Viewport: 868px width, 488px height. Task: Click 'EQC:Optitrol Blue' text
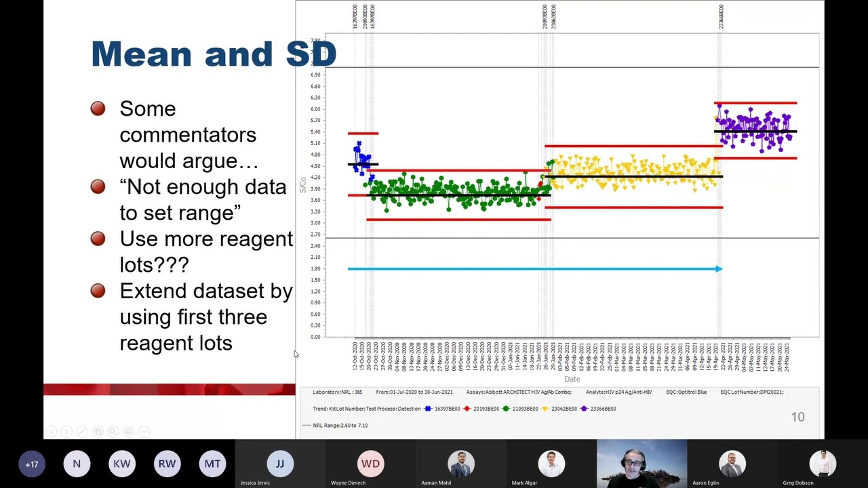(686, 392)
